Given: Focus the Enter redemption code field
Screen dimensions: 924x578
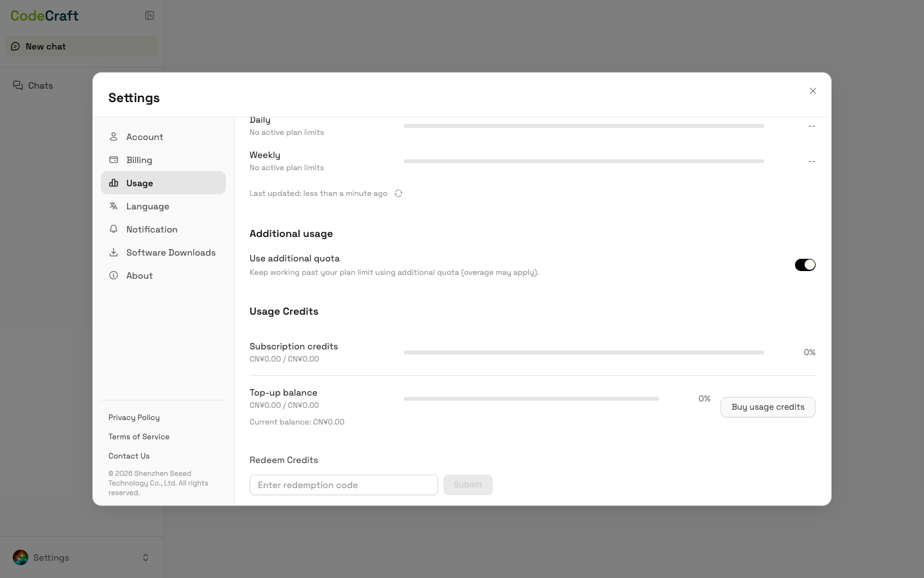Looking at the screenshot, I should [x=344, y=485].
